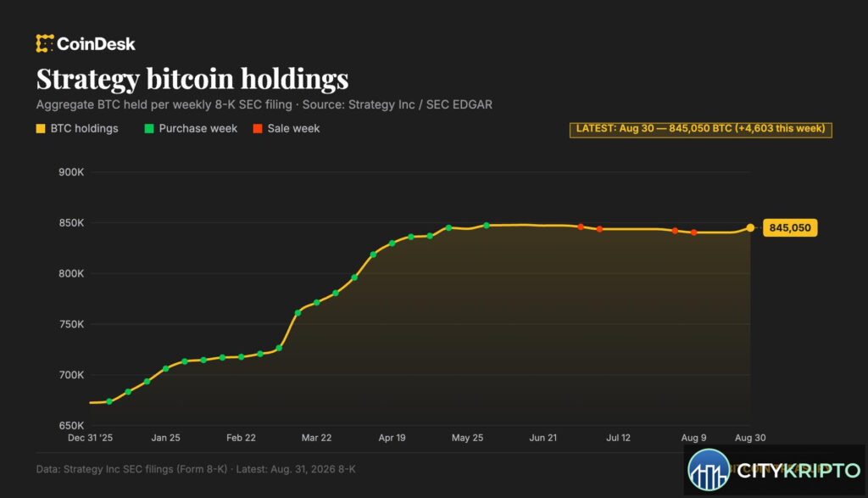Click the Aug 9 x-axis label
The height and width of the screenshot is (498, 868).
[693, 438]
